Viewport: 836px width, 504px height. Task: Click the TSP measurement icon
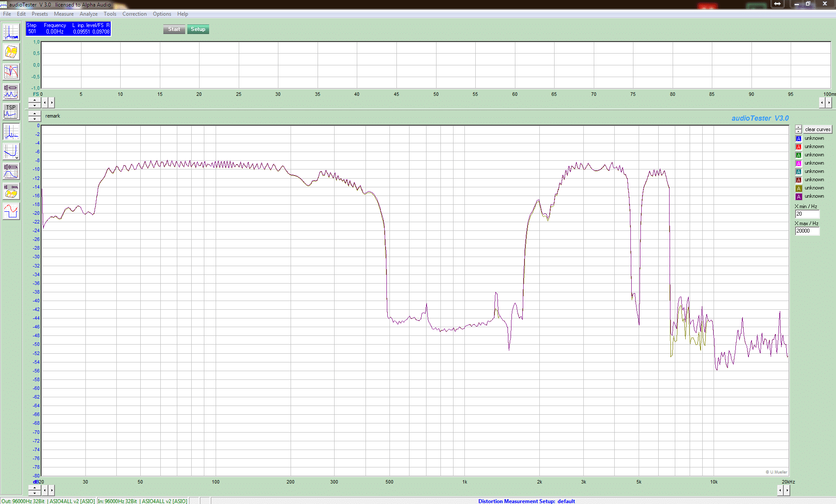pyautogui.click(x=11, y=112)
